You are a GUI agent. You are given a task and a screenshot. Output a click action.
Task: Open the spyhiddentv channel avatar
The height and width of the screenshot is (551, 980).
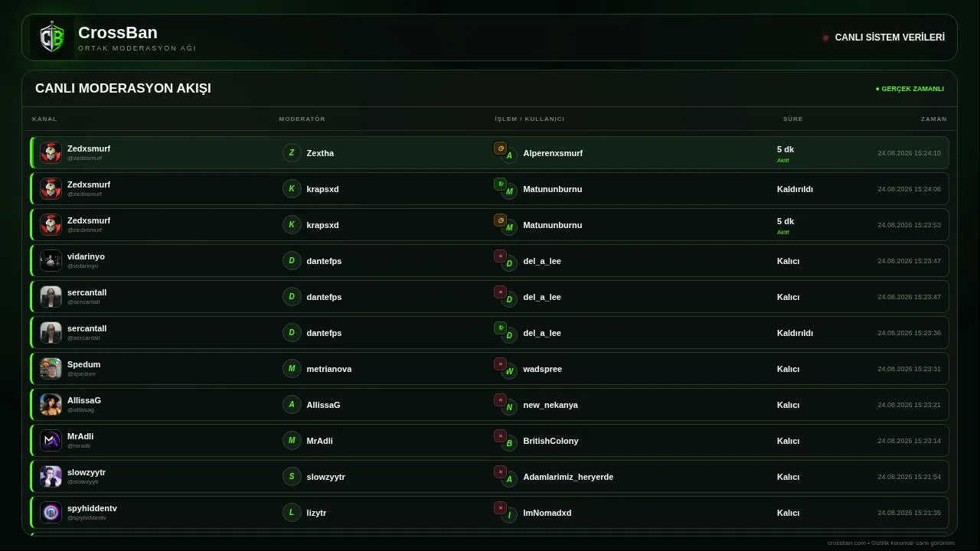pyautogui.click(x=51, y=513)
